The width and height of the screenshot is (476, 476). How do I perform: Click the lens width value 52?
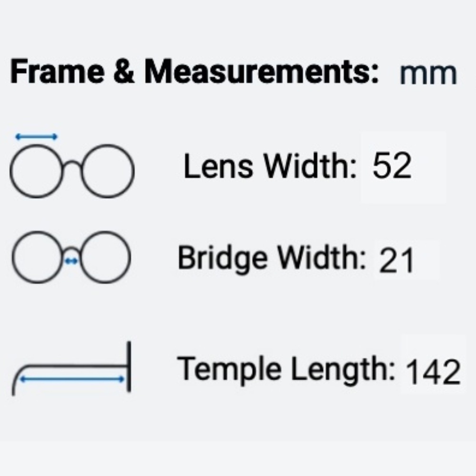tap(392, 166)
